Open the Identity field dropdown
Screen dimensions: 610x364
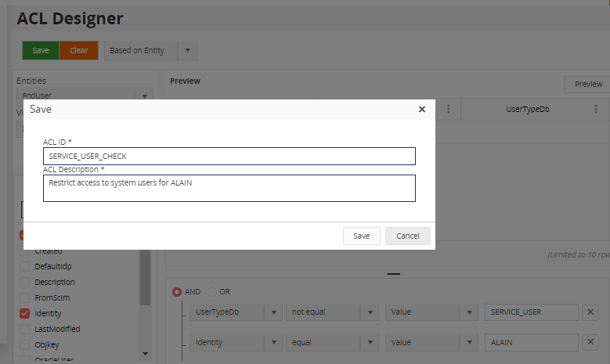coord(274,343)
